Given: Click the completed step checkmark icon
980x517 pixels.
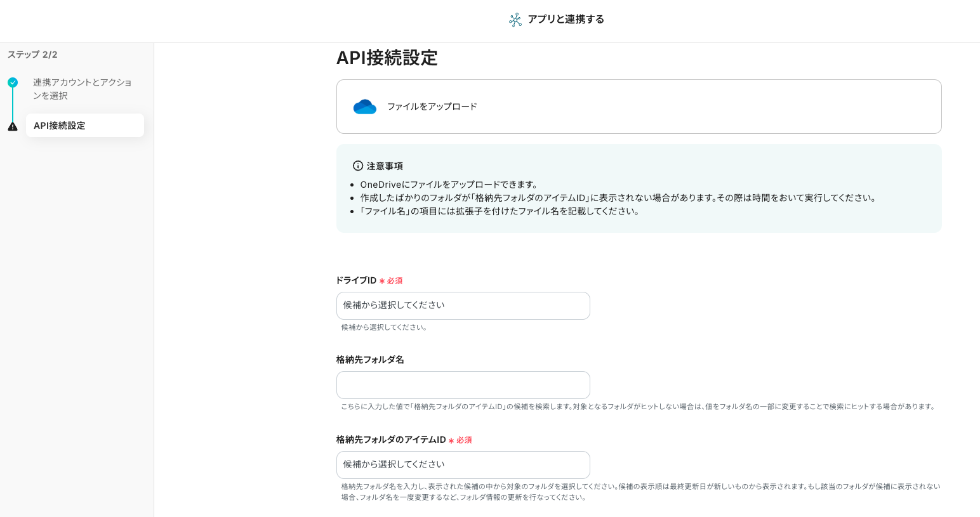Looking at the screenshot, I should (13, 82).
